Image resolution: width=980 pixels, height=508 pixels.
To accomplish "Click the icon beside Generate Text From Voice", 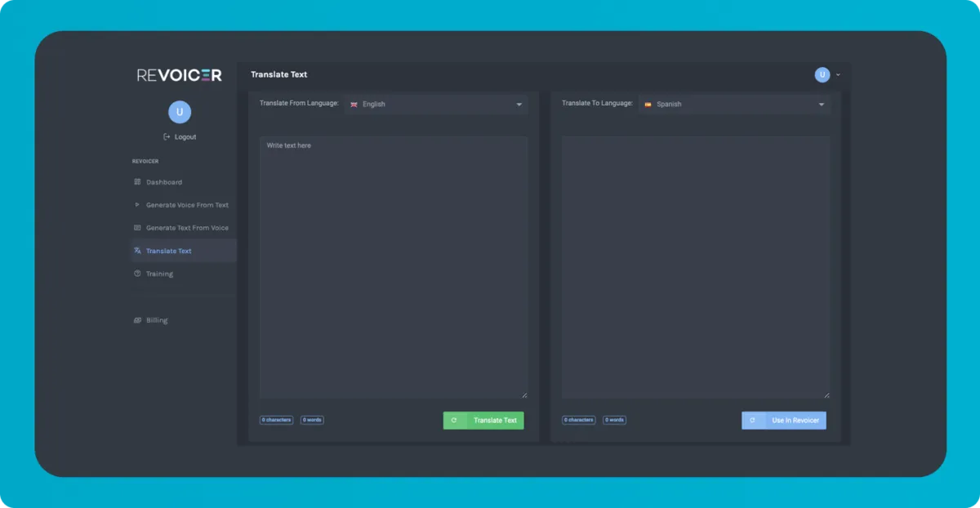I will (137, 228).
